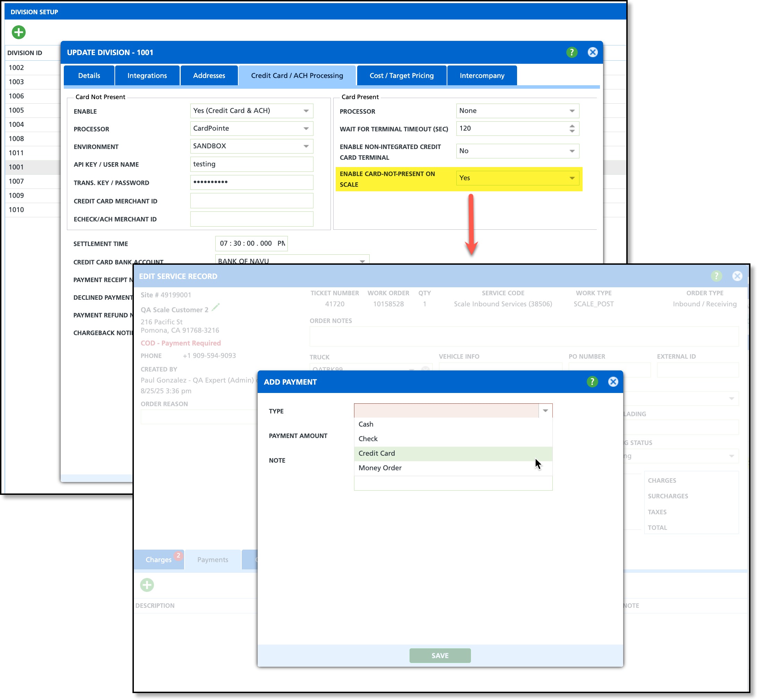Open the Card Not Present Processor dropdown
This screenshot has height=700, width=765.
[x=306, y=129]
